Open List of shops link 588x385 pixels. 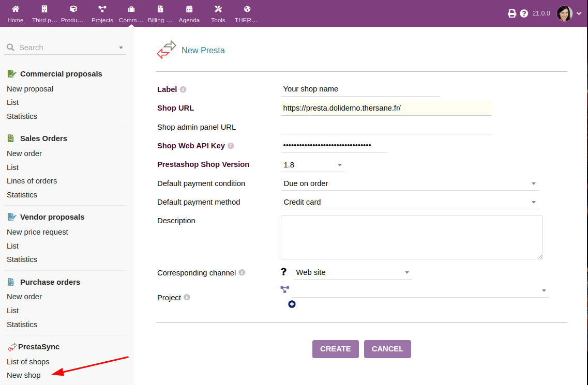pyautogui.click(x=28, y=362)
